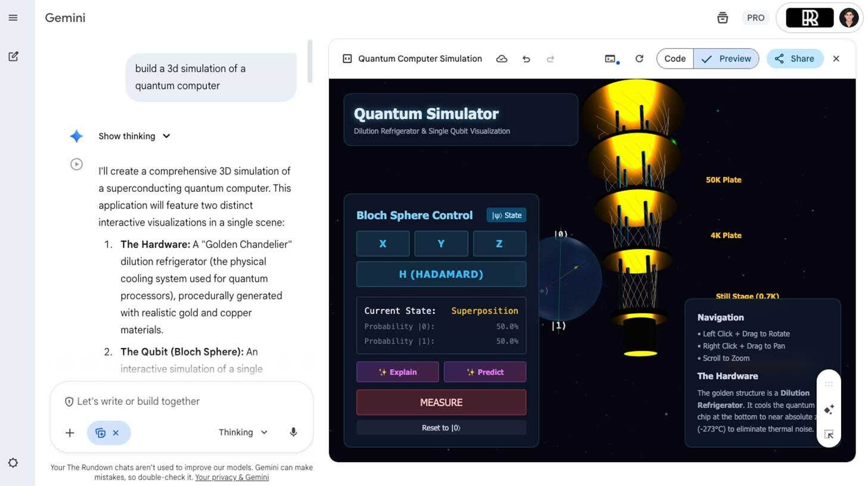The width and height of the screenshot is (868, 486).
Task: Click the cloud save status icon
Action: click(x=501, y=58)
